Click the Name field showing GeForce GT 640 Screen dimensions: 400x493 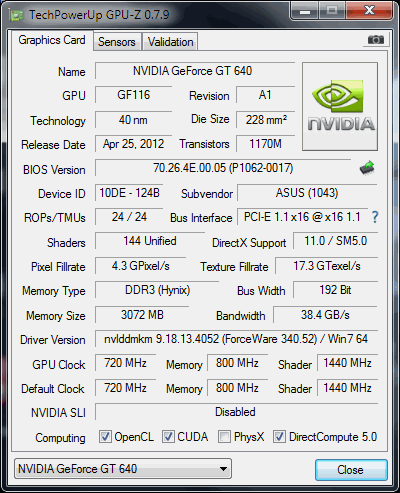(x=195, y=71)
